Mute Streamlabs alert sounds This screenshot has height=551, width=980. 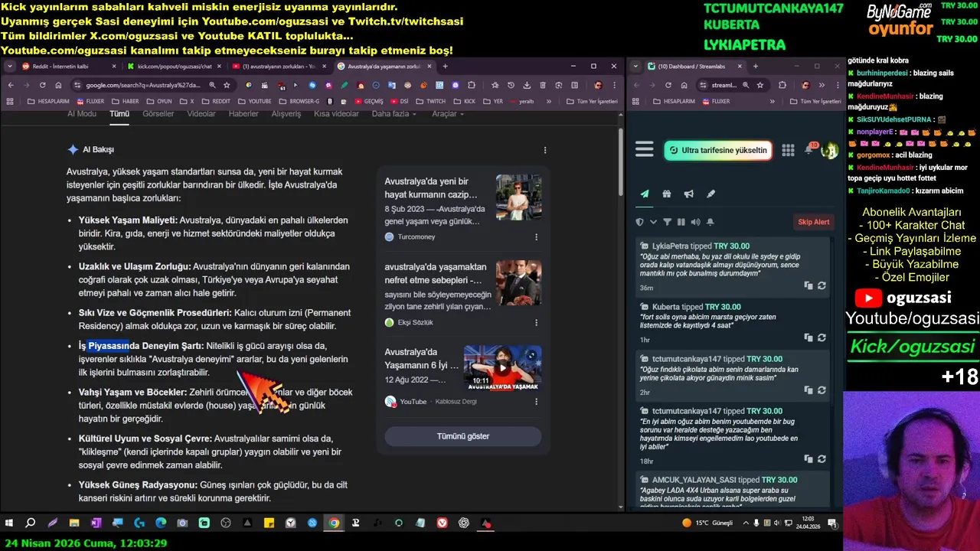pos(695,222)
